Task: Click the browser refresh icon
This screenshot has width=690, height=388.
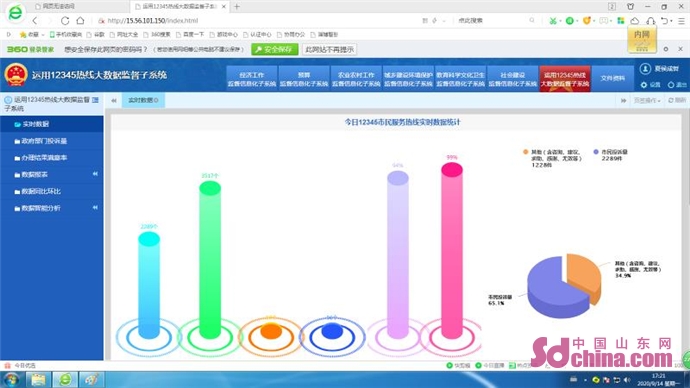Action: (65, 20)
